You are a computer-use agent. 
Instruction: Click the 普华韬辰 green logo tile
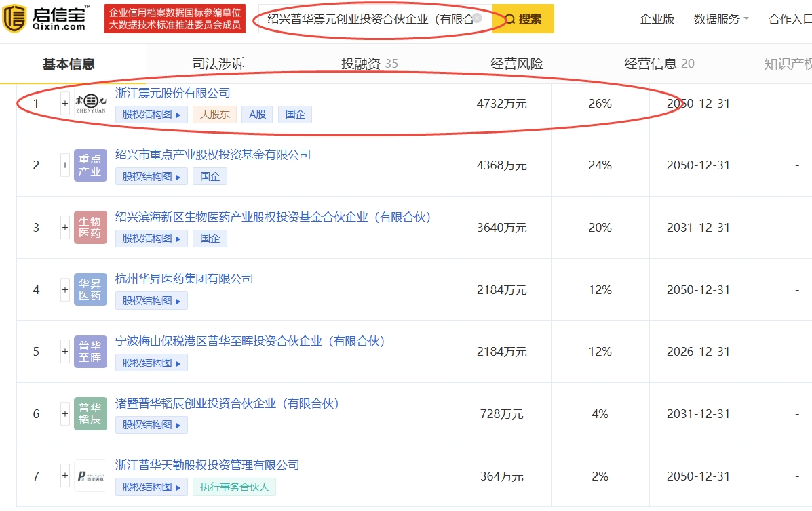point(91,413)
